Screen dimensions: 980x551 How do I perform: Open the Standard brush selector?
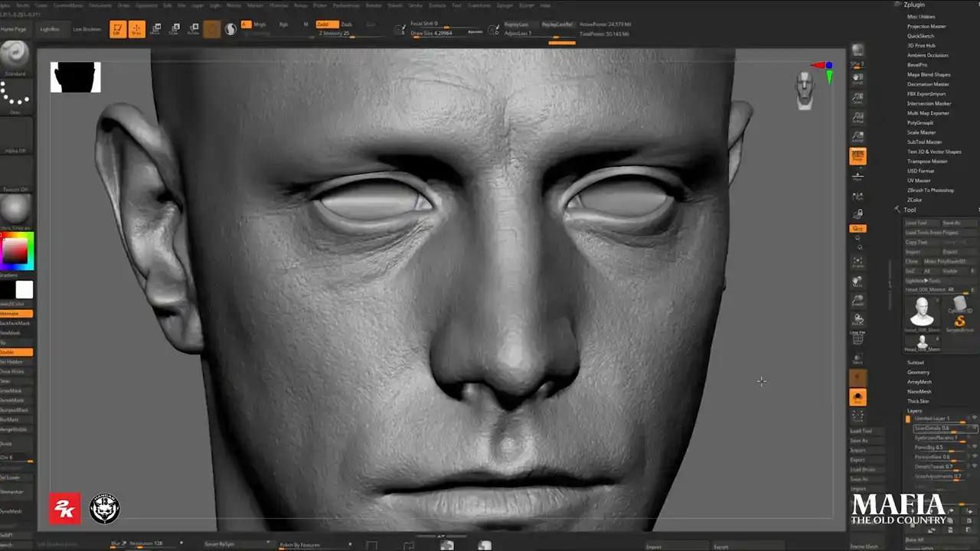pyautogui.click(x=15, y=55)
